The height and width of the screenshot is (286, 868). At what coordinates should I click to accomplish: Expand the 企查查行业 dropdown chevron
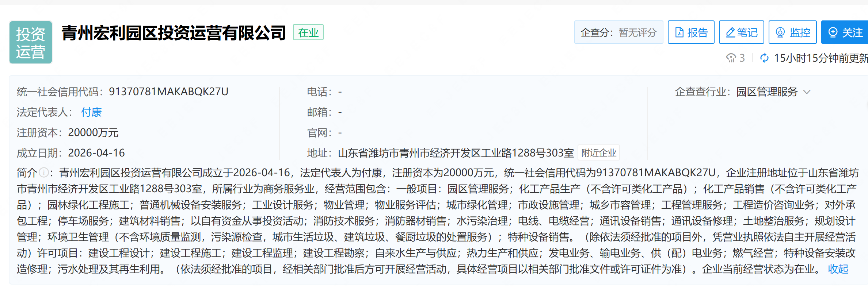click(807, 92)
